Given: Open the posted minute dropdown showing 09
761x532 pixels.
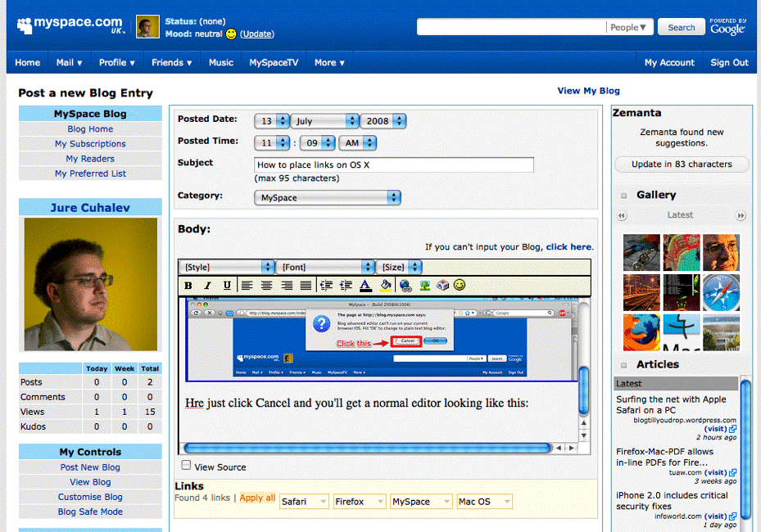Looking at the screenshot, I should pos(317,142).
